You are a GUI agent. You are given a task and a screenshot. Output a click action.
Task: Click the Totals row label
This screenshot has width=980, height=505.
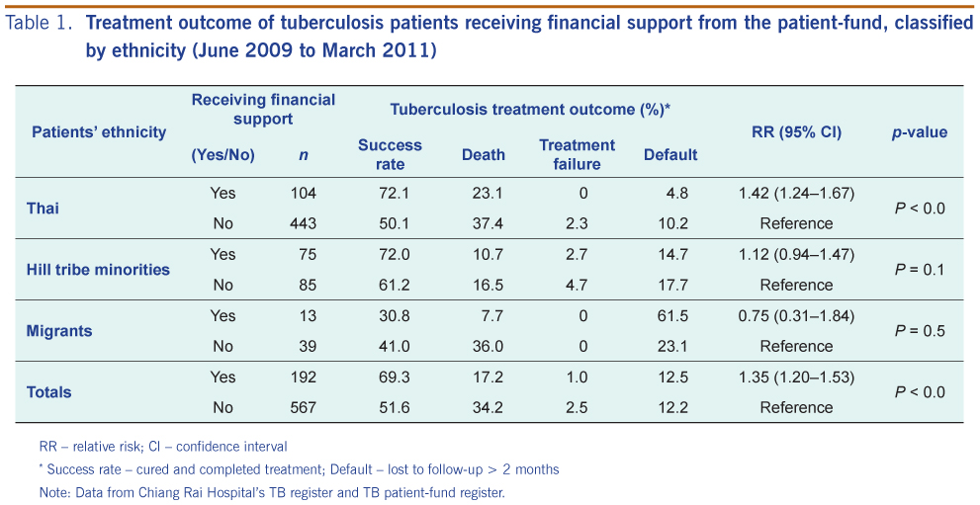click(x=48, y=392)
